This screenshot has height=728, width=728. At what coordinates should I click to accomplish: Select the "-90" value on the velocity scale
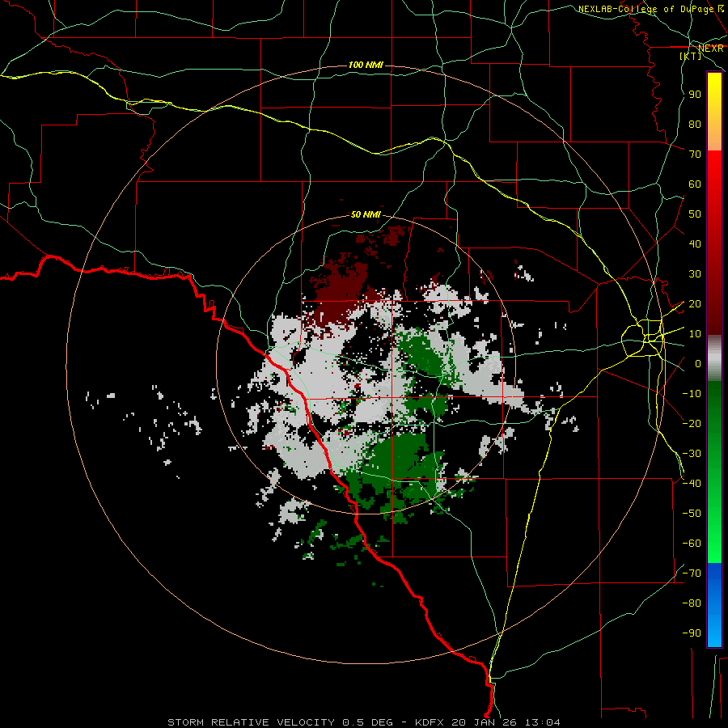(x=692, y=633)
